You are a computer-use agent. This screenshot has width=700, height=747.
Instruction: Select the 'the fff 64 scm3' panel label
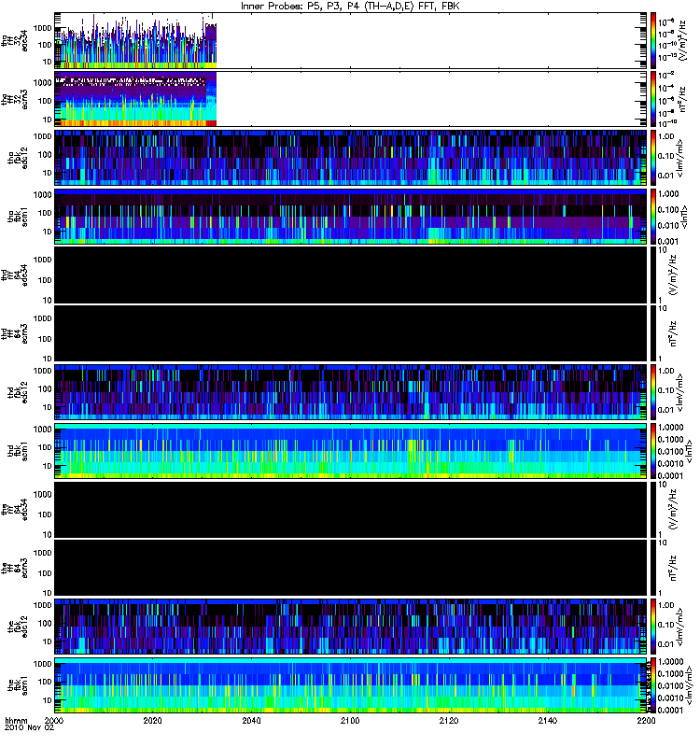(x=15, y=568)
